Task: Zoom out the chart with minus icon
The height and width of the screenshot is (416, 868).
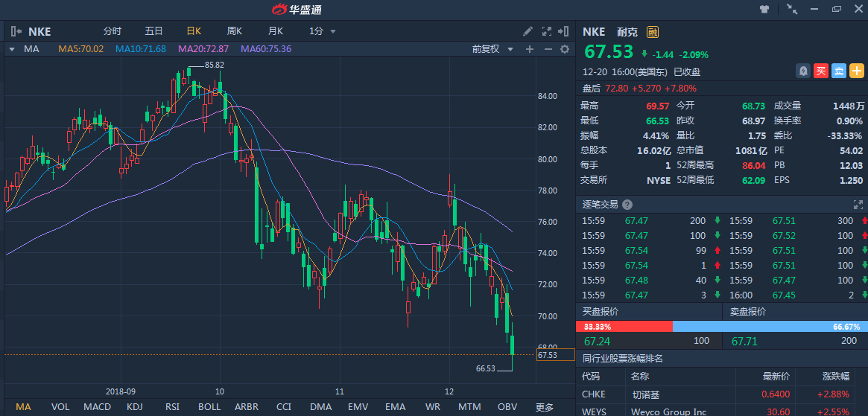Action: (x=548, y=49)
